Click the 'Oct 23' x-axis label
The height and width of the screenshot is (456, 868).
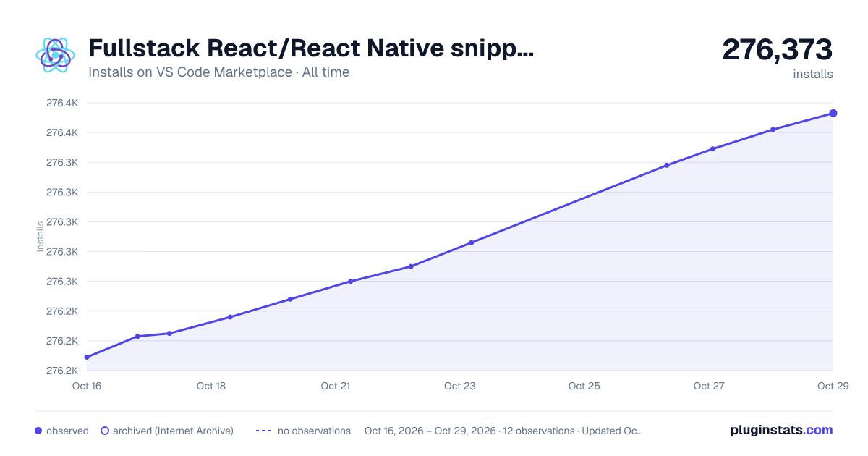tap(460, 386)
